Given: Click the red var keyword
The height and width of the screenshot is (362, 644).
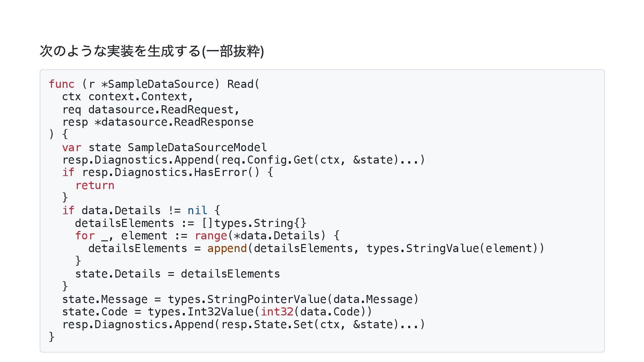Looking at the screenshot, I should pos(71,148).
